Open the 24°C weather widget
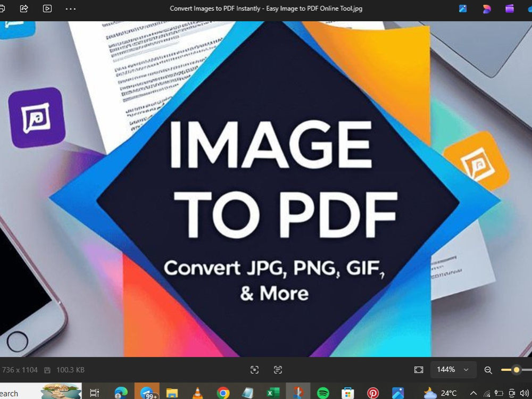The image size is (532, 399). tap(440, 393)
